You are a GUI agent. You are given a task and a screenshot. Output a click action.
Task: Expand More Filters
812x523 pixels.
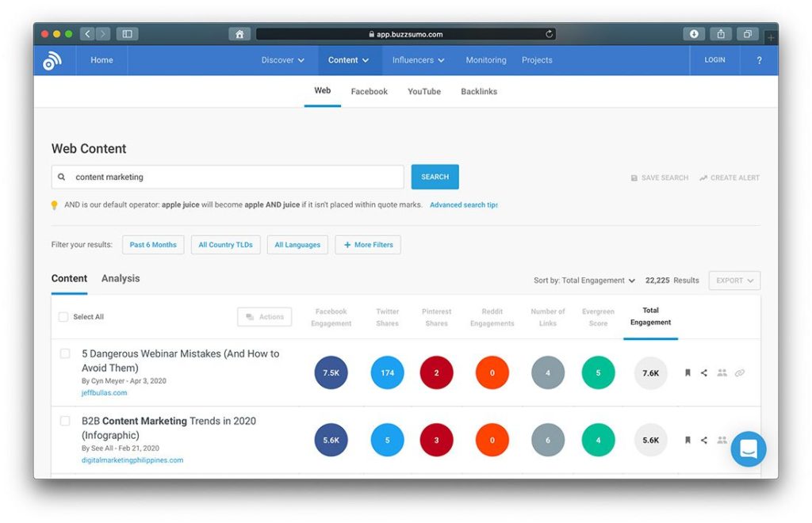tap(368, 245)
